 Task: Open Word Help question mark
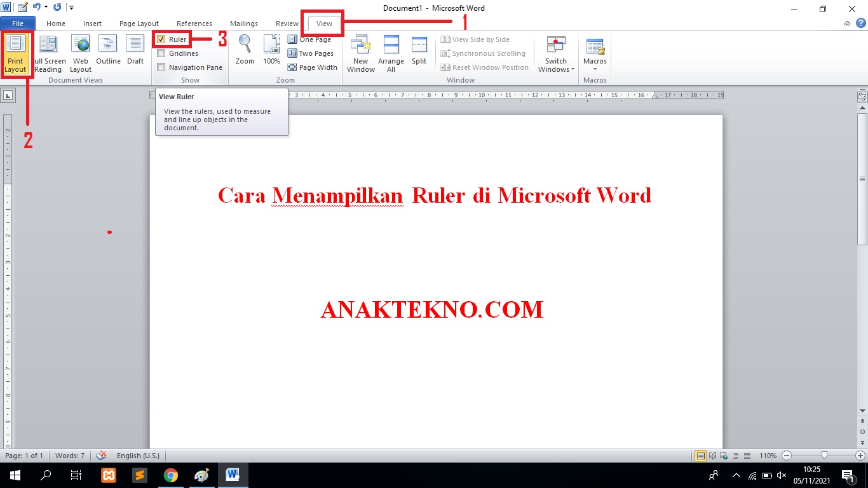pos(860,24)
